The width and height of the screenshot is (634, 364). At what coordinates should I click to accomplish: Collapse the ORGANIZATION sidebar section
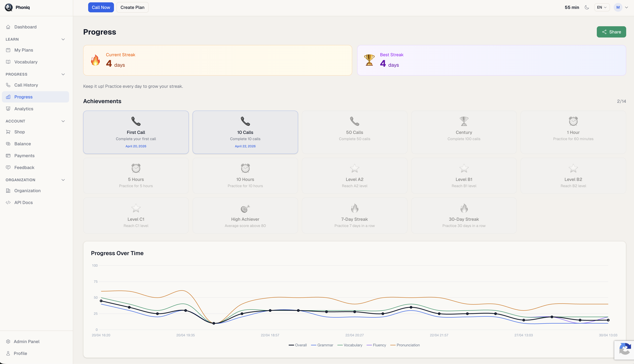click(63, 180)
